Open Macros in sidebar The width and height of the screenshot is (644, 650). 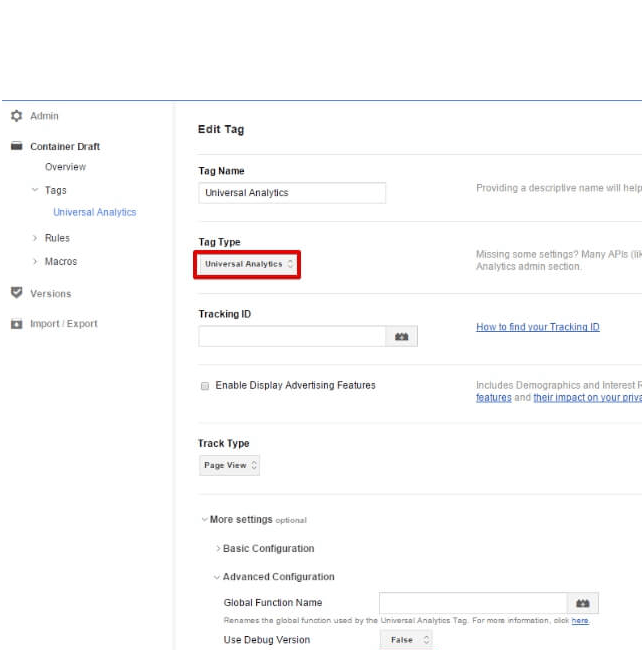(61, 262)
